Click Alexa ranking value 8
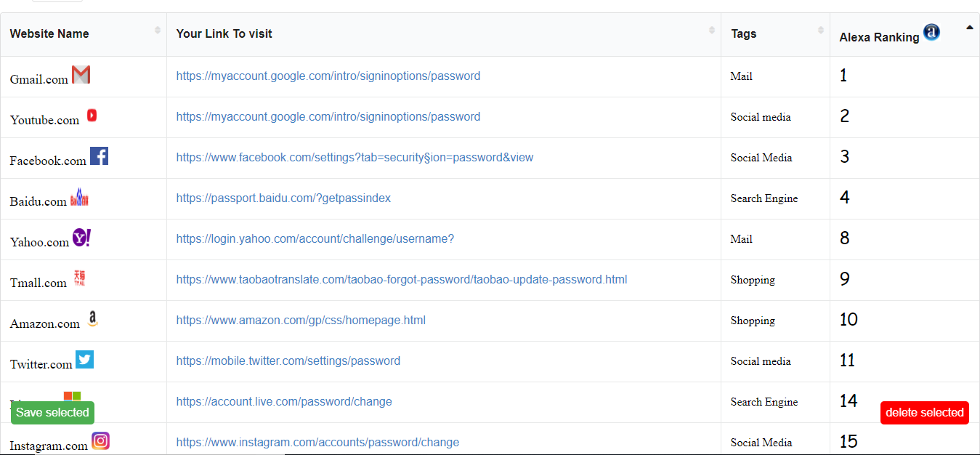Screen dimensions: 980x455 [844, 238]
